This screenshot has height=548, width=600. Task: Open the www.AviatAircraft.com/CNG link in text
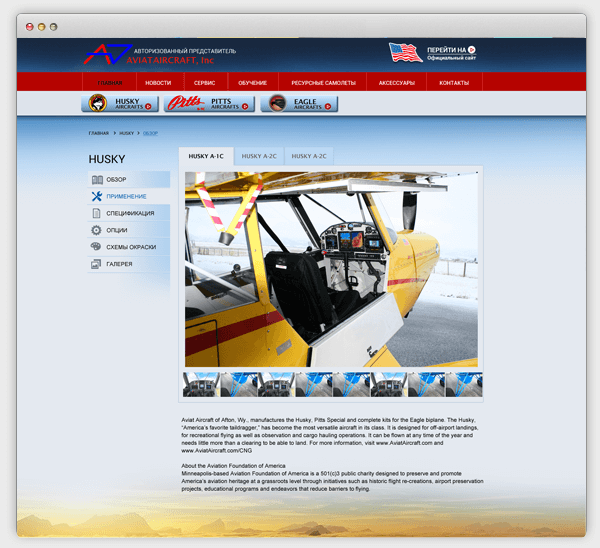click(x=217, y=451)
